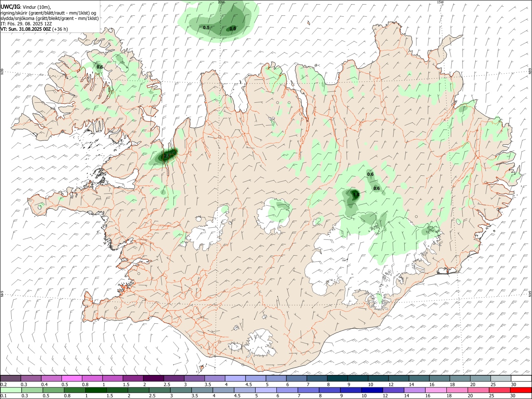This screenshot has width=532, height=399.
Task: Pick the bright pink 0.5–0.8 snow swatch
Action: click(x=71, y=379)
